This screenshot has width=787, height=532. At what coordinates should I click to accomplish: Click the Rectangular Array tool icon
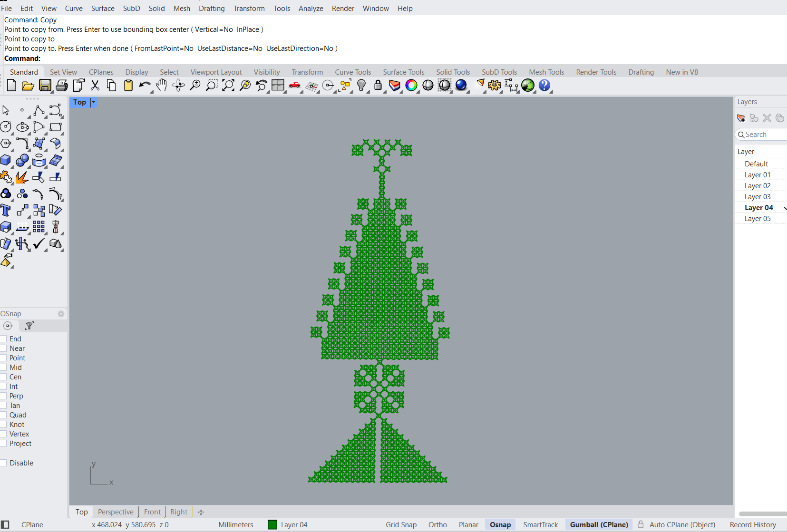pyautogui.click(x=39, y=227)
